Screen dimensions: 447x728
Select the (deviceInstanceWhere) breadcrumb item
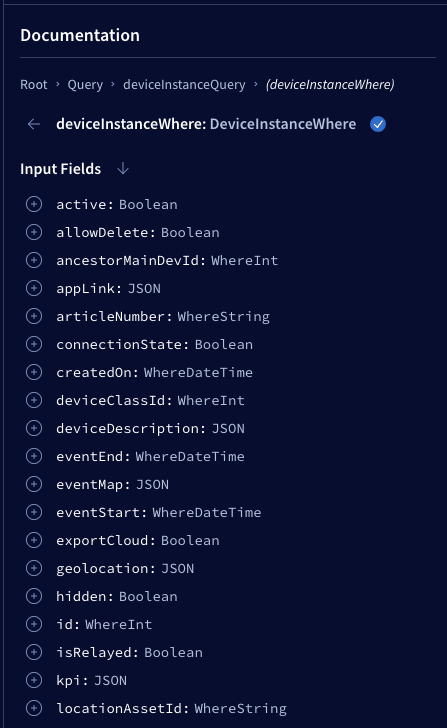click(330, 84)
